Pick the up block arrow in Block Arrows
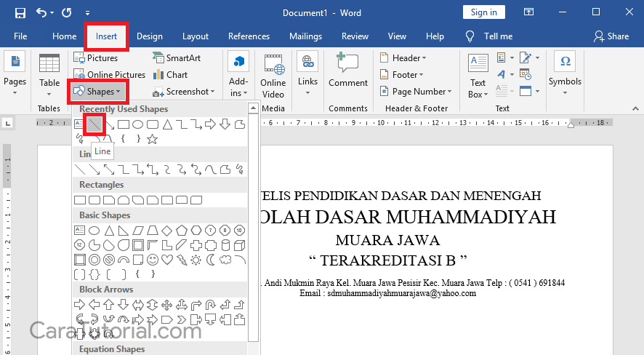 [109, 305]
